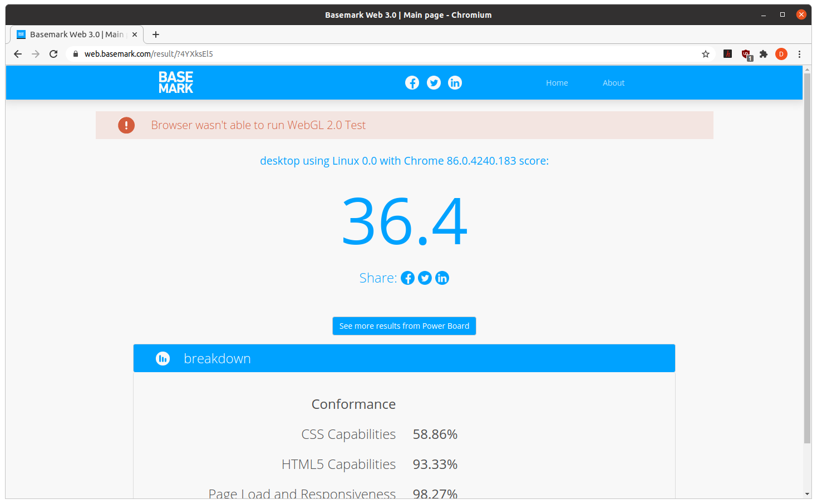Viewport: 817px width, 504px height.
Task: Share score on Facebook next to Share label
Action: pos(408,278)
